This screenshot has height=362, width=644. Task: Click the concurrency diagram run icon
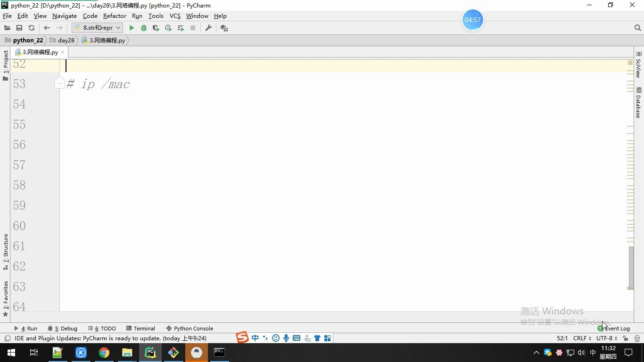coord(181,28)
